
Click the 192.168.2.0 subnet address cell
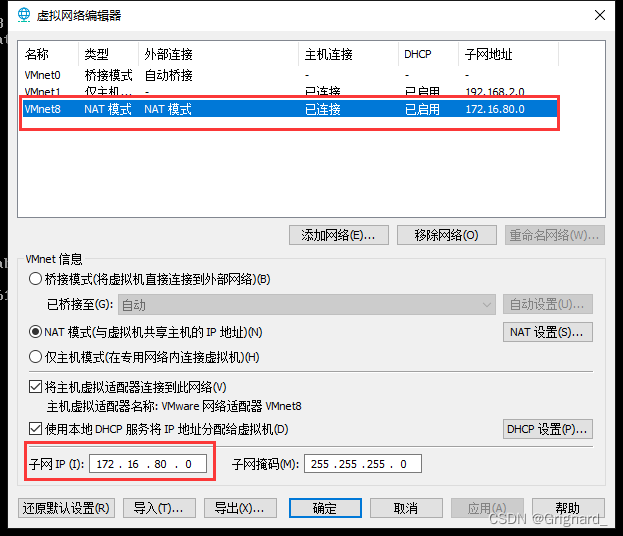click(495, 92)
